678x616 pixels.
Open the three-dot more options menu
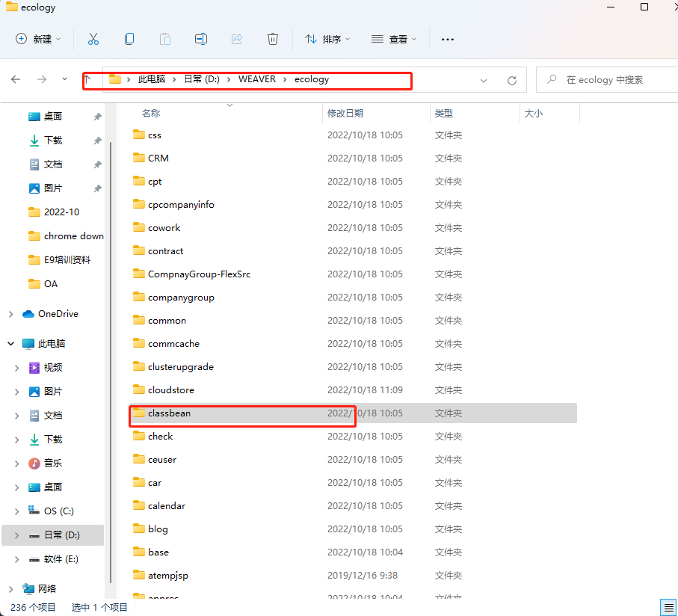point(448,39)
